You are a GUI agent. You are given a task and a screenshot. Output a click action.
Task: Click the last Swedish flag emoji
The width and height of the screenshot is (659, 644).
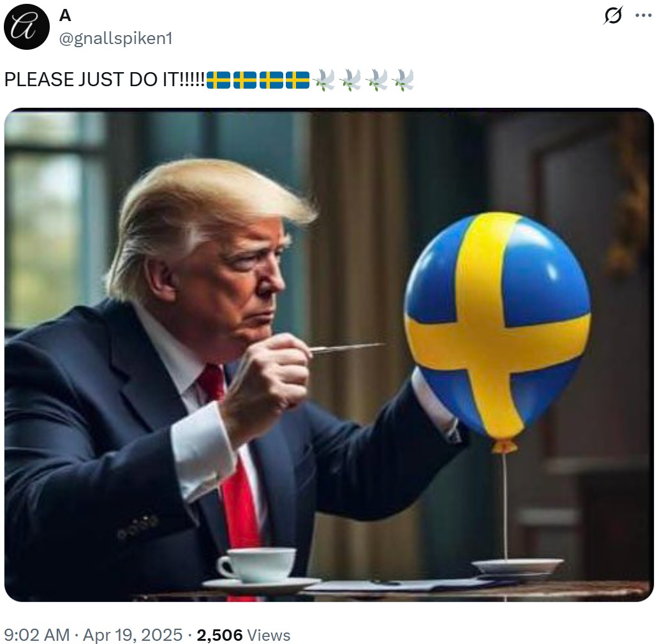pyautogui.click(x=297, y=80)
